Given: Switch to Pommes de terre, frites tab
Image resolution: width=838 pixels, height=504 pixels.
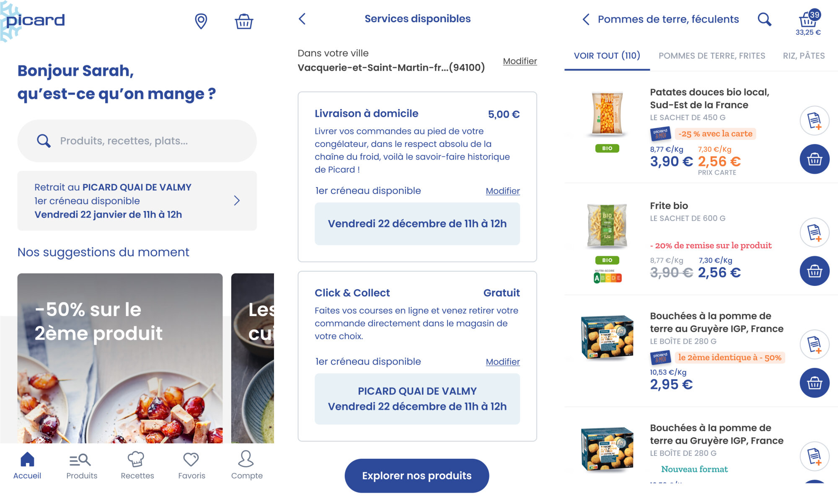Looking at the screenshot, I should pyautogui.click(x=711, y=56).
